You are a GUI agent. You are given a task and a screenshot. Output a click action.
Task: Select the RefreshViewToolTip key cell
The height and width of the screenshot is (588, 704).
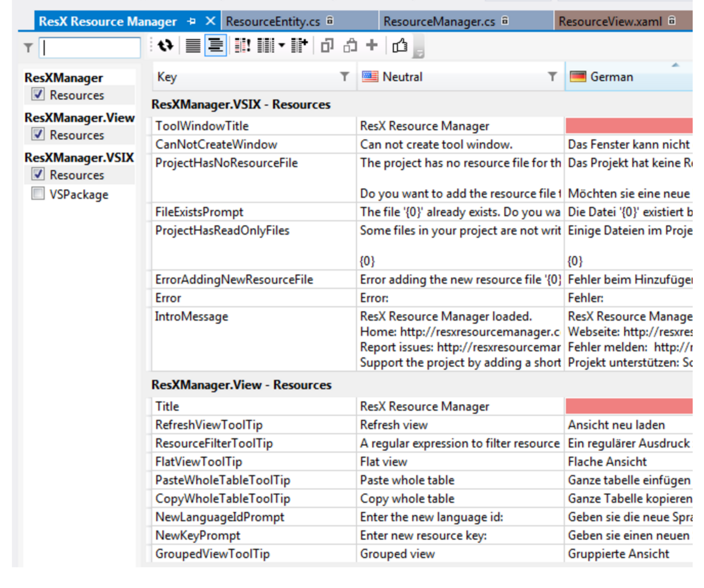click(254, 424)
